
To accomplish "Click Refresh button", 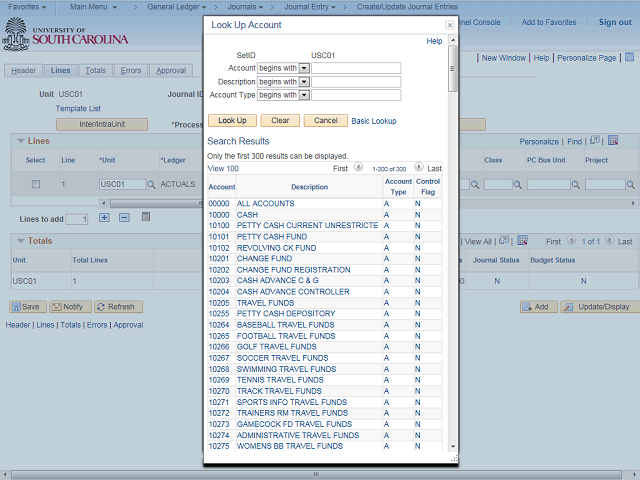I will (x=118, y=307).
